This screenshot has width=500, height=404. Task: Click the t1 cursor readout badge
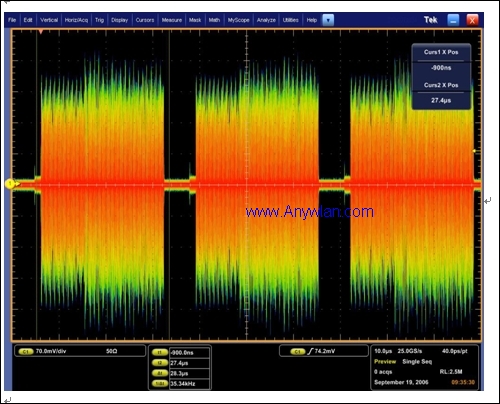click(160, 352)
